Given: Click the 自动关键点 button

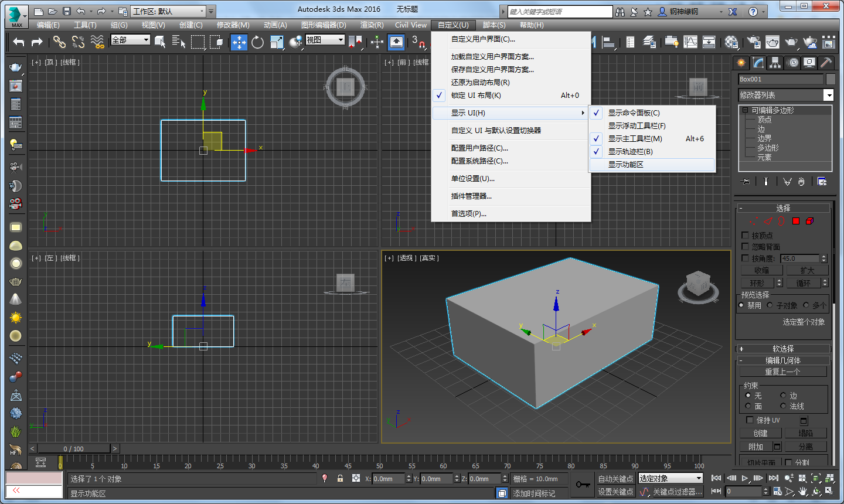Looking at the screenshot, I should [615, 479].
